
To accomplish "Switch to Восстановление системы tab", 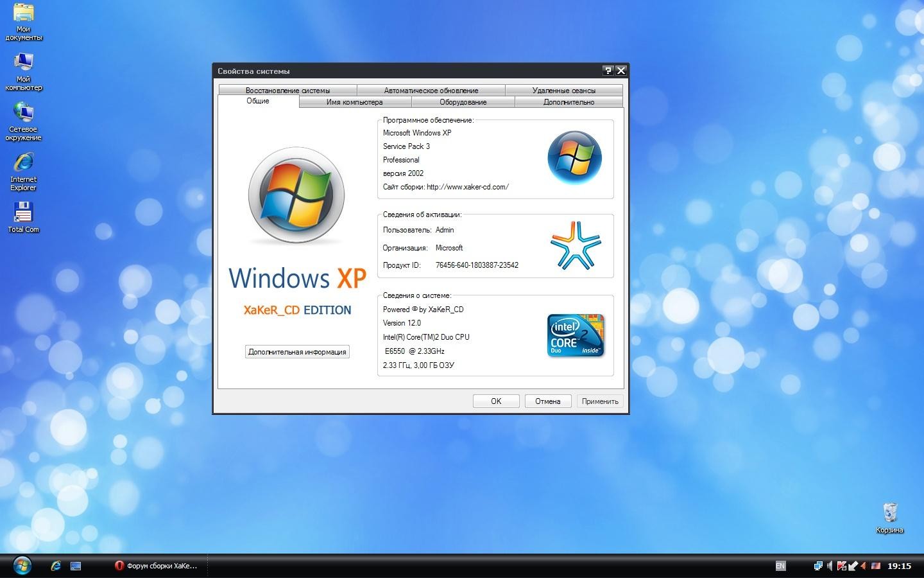I will (x=287, y=90).
